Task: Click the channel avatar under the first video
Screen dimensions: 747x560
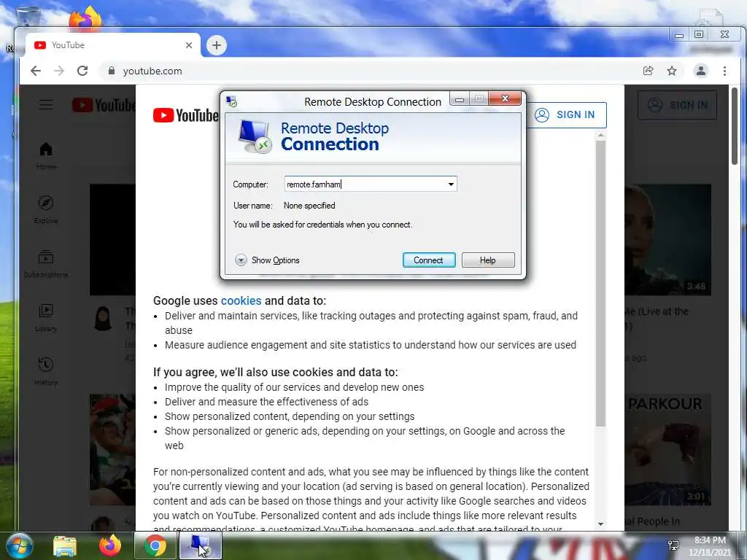Action: tap(103, 319)
